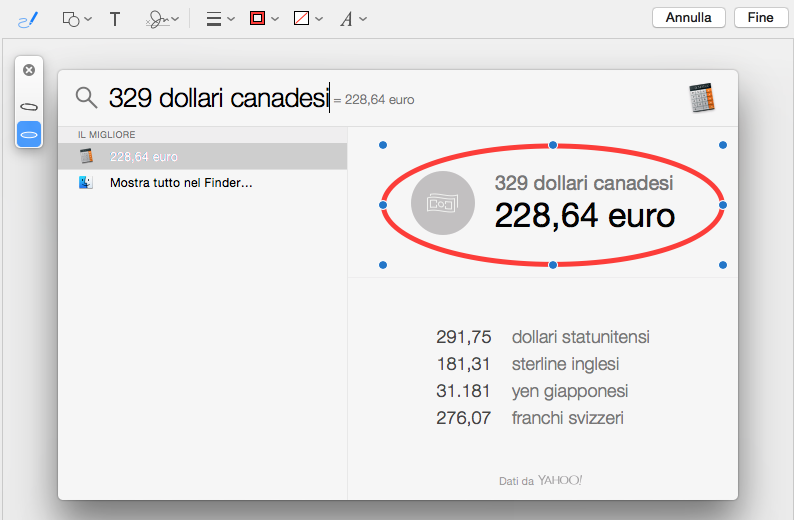
Task: Choose the hand-drawn oval option
Action: click(x=29, y=107)
